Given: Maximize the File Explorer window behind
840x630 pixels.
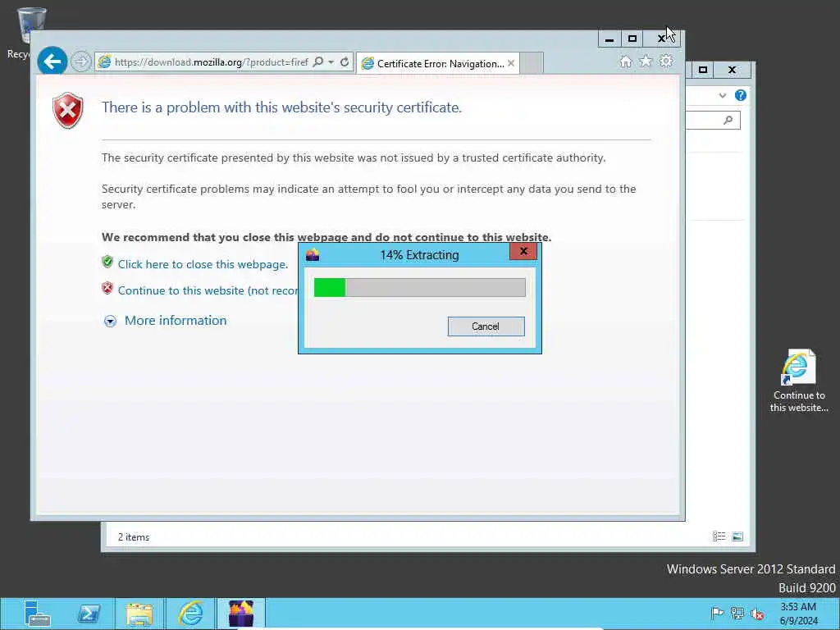Looking at the screenshot, I should (703, 70).
